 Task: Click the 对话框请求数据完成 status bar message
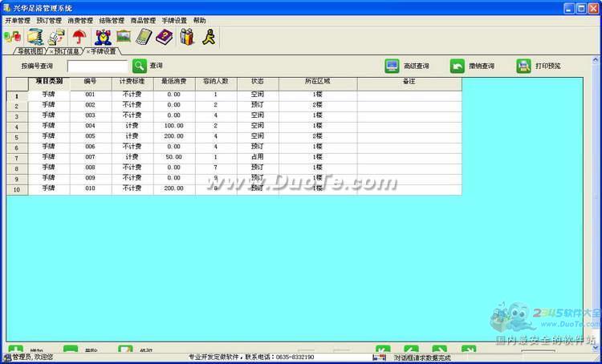(422, 358)
